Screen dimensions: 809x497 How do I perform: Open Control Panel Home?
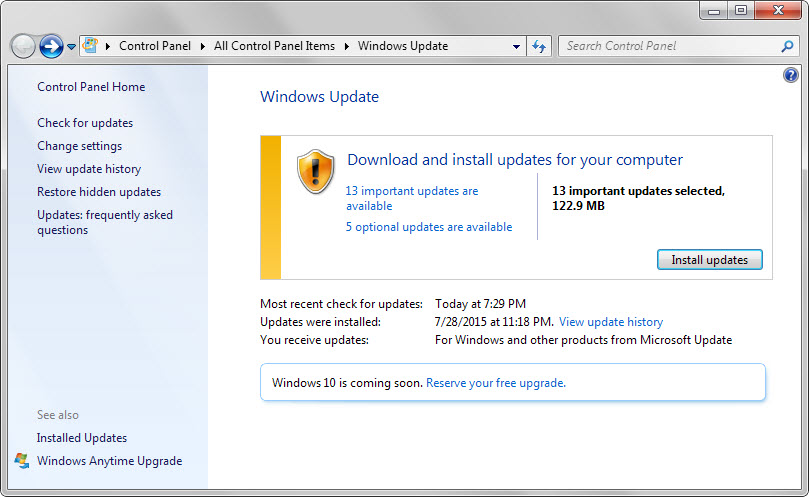pyautogui.click(x=91, y=87)
